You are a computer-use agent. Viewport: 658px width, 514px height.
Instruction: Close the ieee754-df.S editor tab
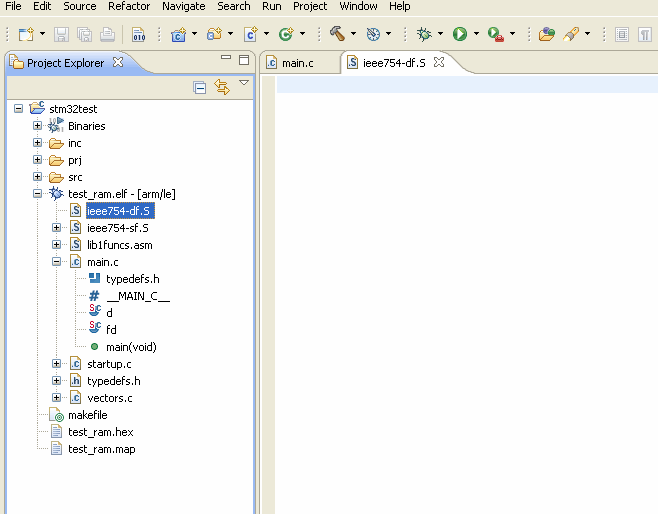[439, 63]
